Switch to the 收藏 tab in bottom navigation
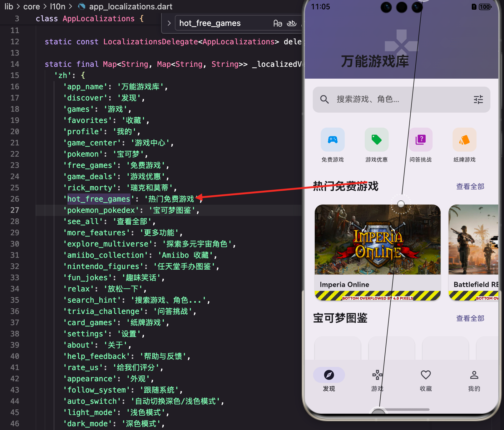Screen dimensions: 504x430 425,375
